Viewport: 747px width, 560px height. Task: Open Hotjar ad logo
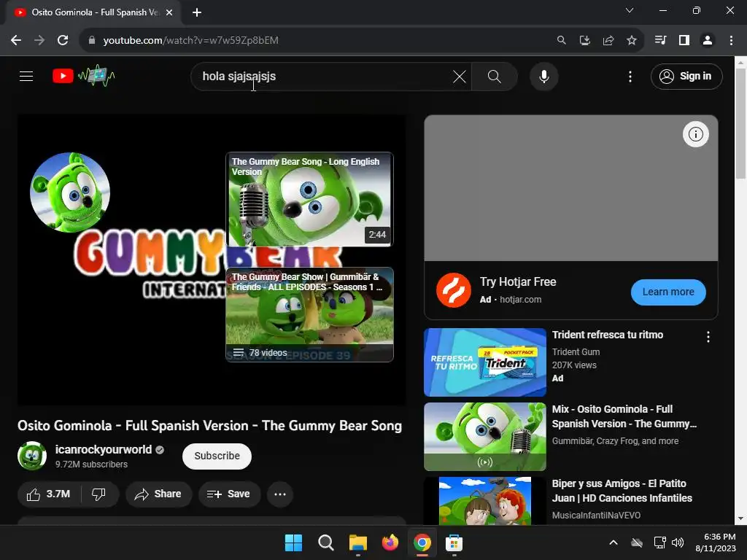tap(453, 290)
